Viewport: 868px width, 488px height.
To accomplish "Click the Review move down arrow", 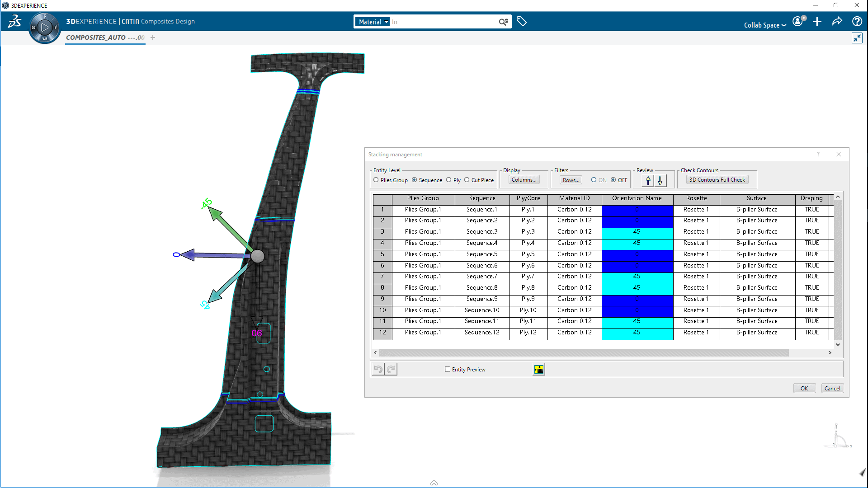I will 660,180.
